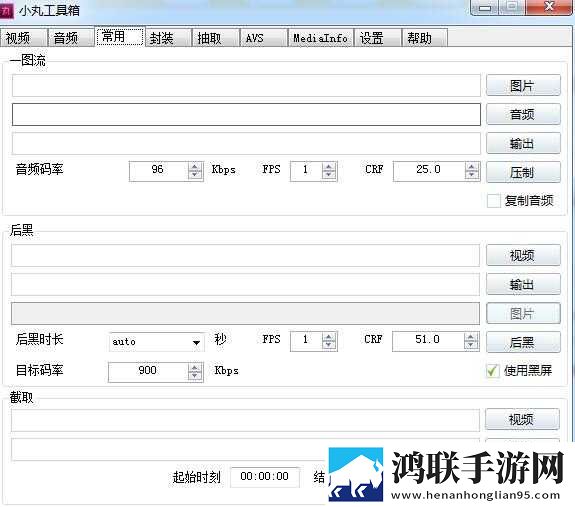Open the 后黑时长 auto dropdown
Screen dimensions: 575x507
coord(196,342)
